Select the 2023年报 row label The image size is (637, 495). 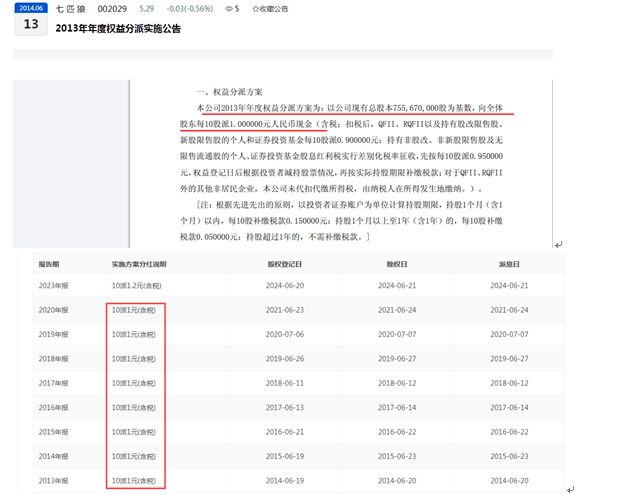(53, 286)
